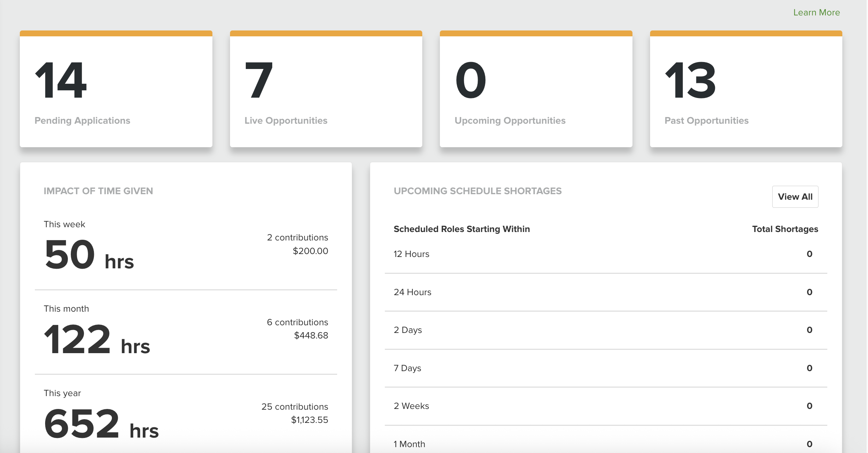This screenshot has height=453, width=868.
Task: Click the View All button for schedule shortages
Action: (x=795, y=196)
